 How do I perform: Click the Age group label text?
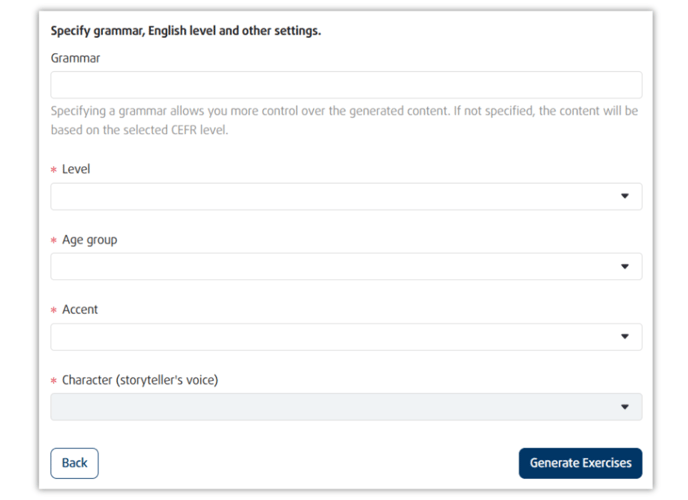click(x=89, y=240)
